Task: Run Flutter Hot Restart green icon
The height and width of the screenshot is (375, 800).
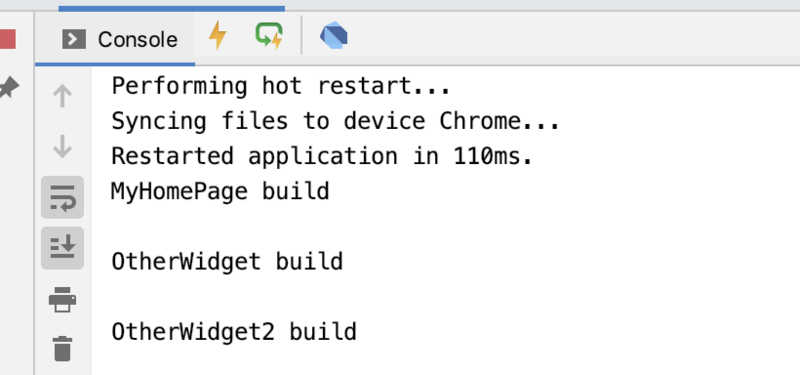Action: pos(269,36)
